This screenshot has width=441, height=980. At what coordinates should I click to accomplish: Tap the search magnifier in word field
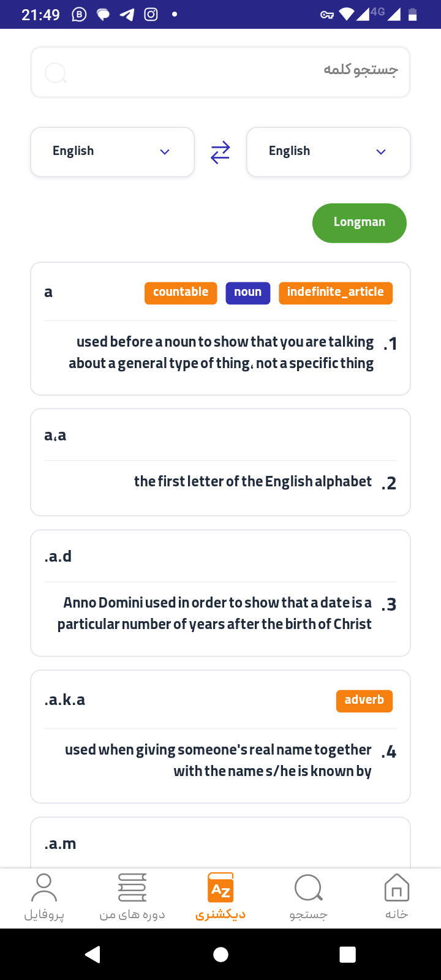(56, 73)
